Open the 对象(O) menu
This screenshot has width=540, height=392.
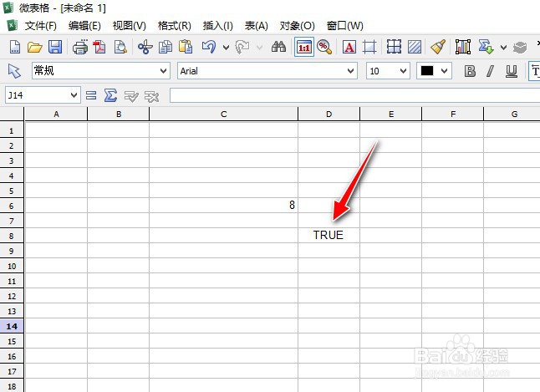[x=298, y=25]
